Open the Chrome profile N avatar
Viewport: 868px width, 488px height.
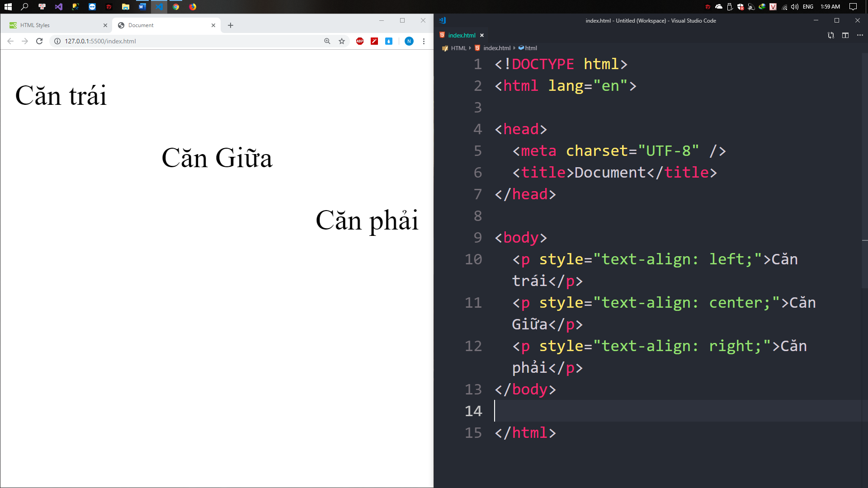tap(409, 41)
